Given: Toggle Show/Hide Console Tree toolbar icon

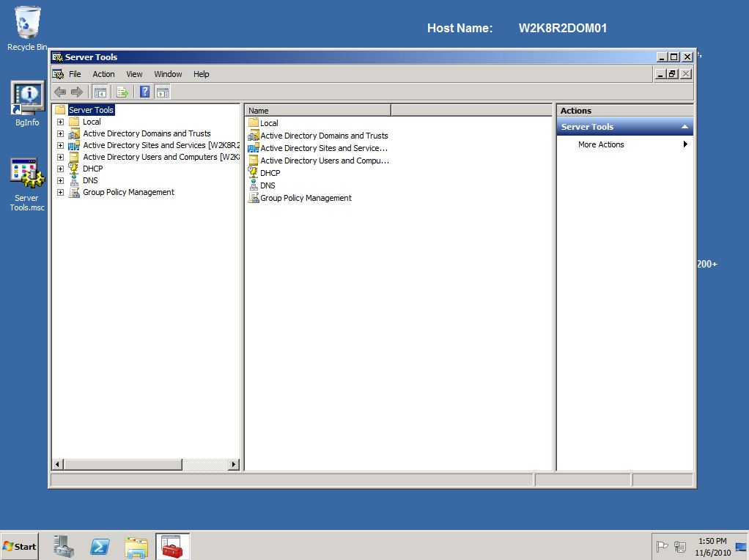Looking at the screenshot, I should [x=100, y=92].
